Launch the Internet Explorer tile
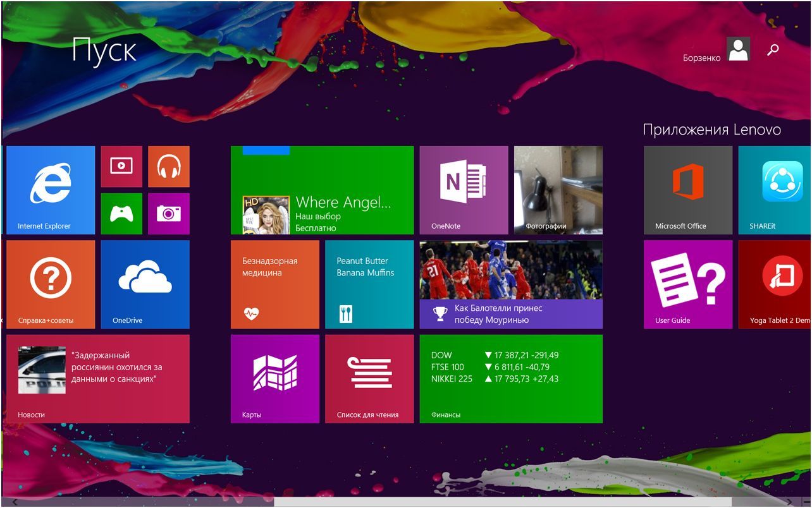 point(49,190)
